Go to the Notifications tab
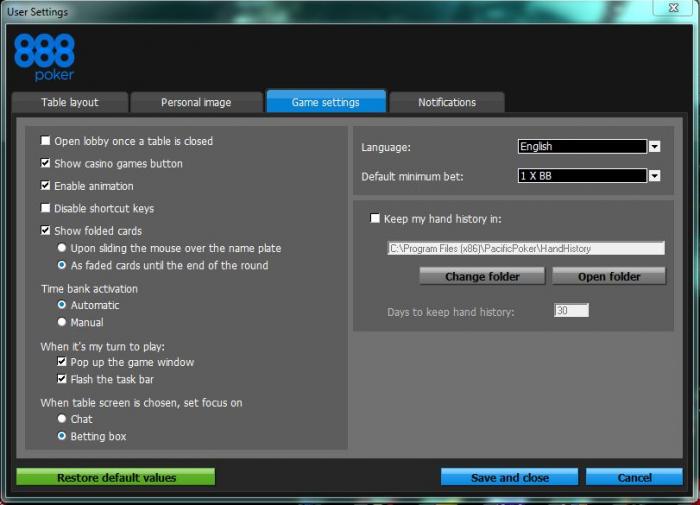This screenshot has height=505, width=700. pyautogui.click(x=447, y=102)
